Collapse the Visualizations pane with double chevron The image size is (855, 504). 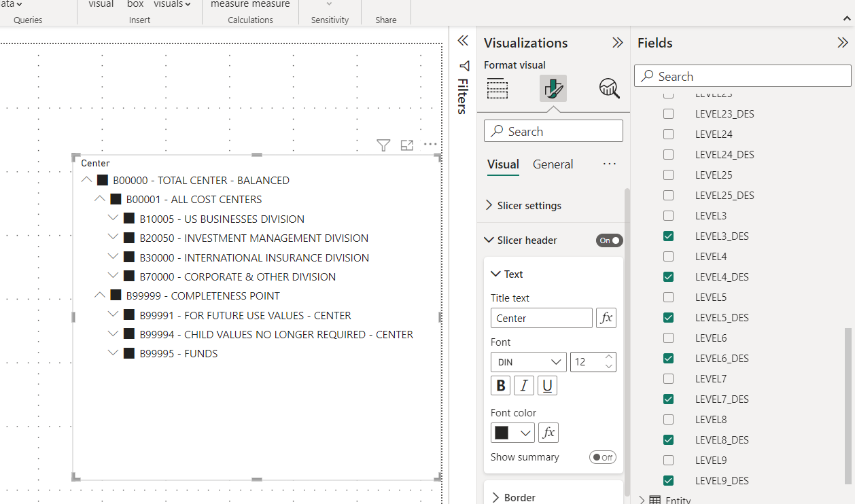point(617,43)
